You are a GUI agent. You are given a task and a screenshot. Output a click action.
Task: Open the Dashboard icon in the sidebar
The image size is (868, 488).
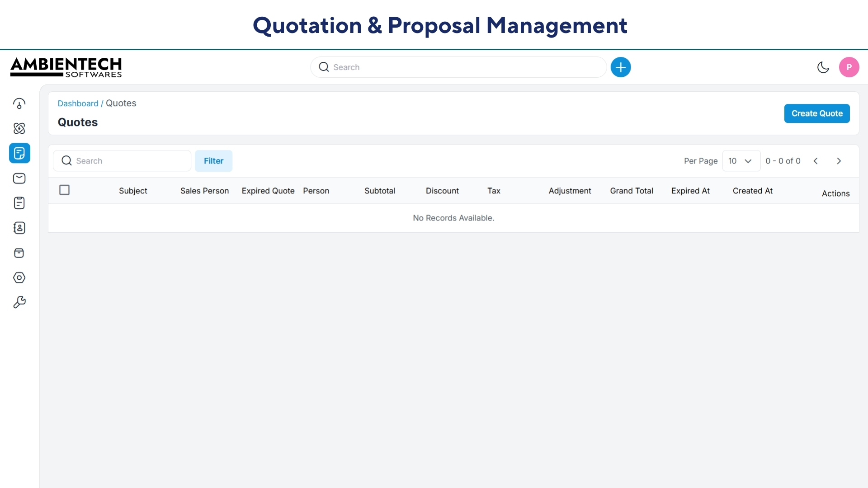[19, 103]
